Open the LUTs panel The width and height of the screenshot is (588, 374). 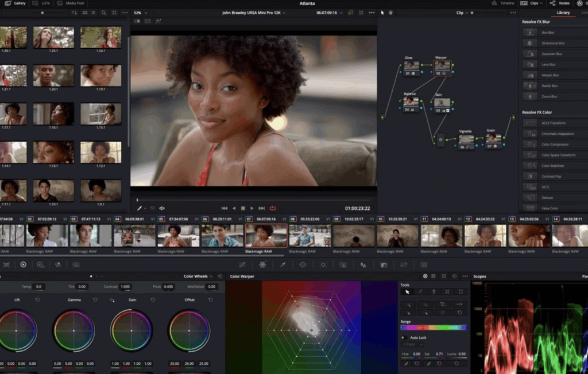coord(41,3)
